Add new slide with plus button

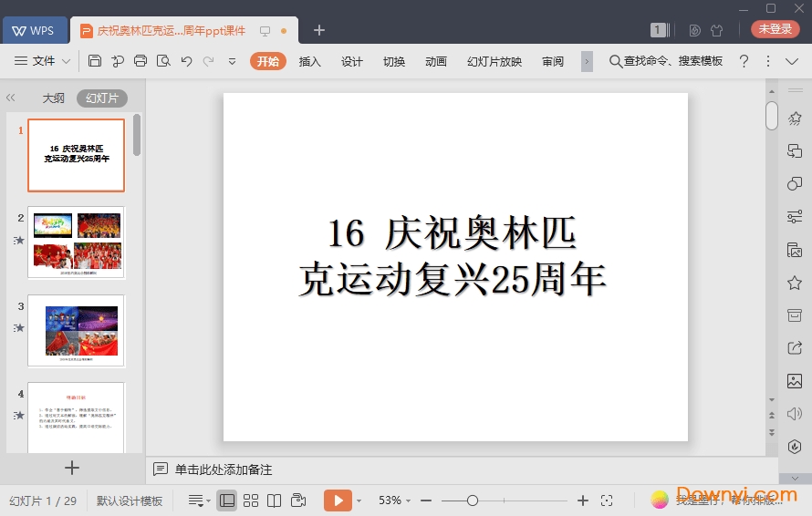coord(72,468)
